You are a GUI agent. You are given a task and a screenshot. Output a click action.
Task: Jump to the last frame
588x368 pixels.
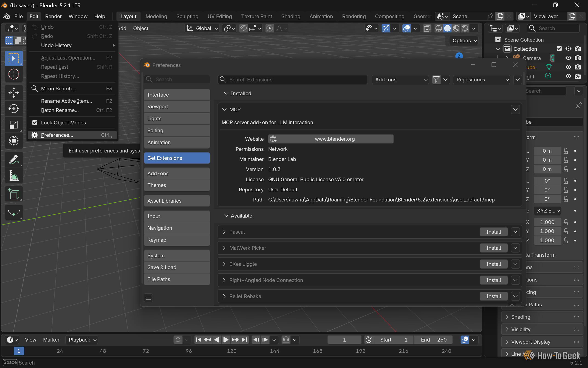pyautogui.click(x=244, y=340)
